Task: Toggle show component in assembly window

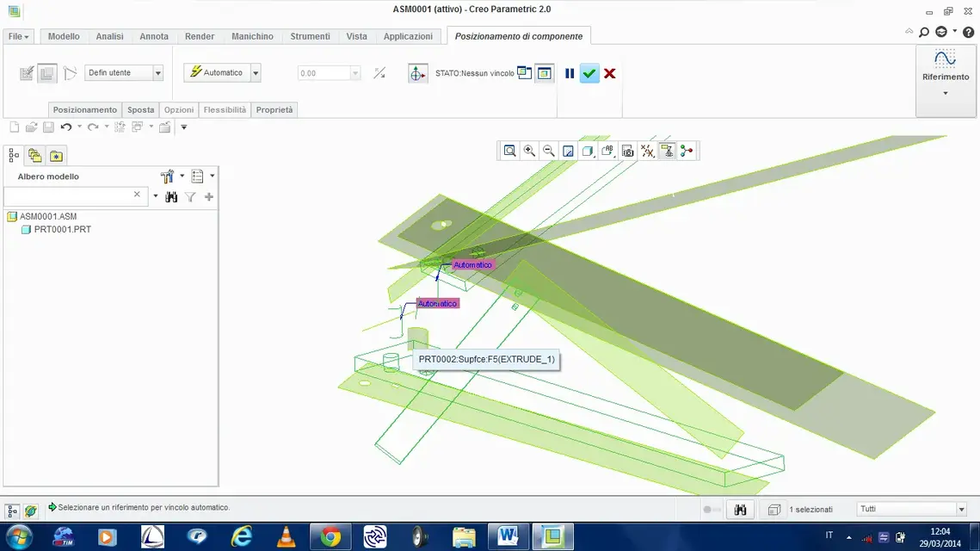Action: pos(544,73)
